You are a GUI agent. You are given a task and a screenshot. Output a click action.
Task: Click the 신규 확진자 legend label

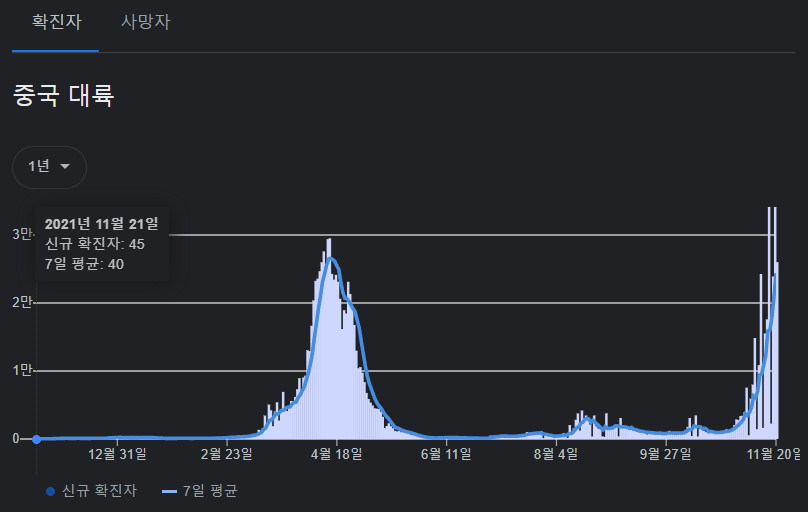point(99,491)
